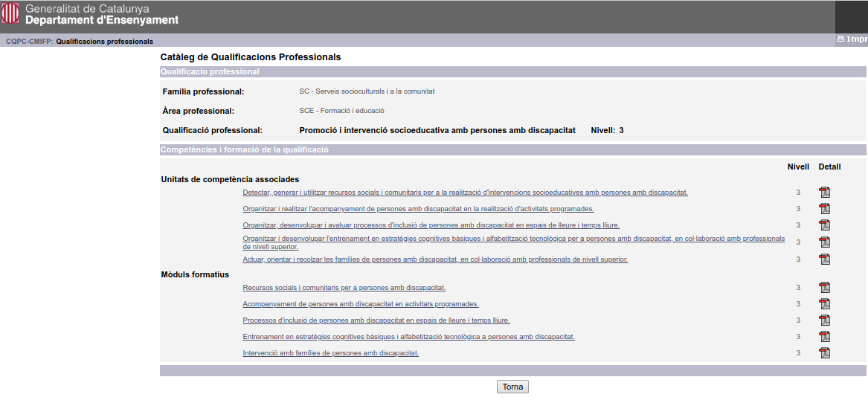The image size is (868, 403).
Task: Open PDF icon for 'Processos d'inclusió' module
Action: [x=824, y=320]
